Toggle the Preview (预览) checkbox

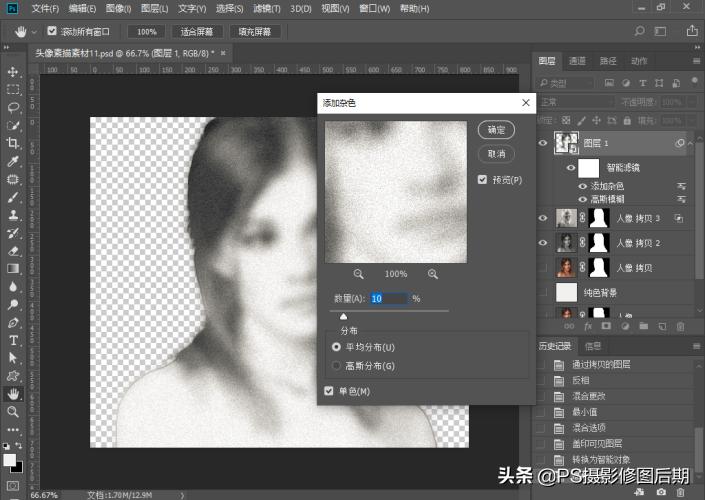[482, 180]
